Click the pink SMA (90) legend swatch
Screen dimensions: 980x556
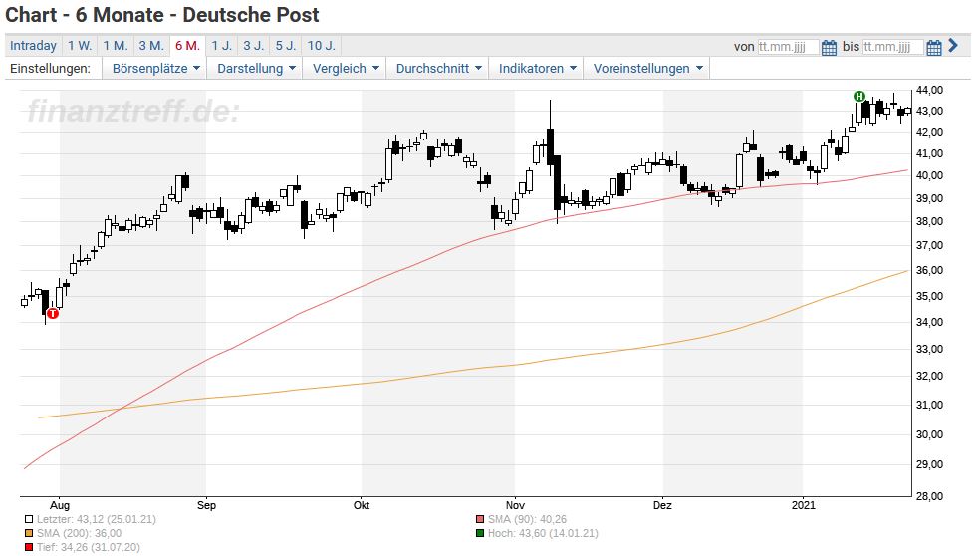[480, 520]
